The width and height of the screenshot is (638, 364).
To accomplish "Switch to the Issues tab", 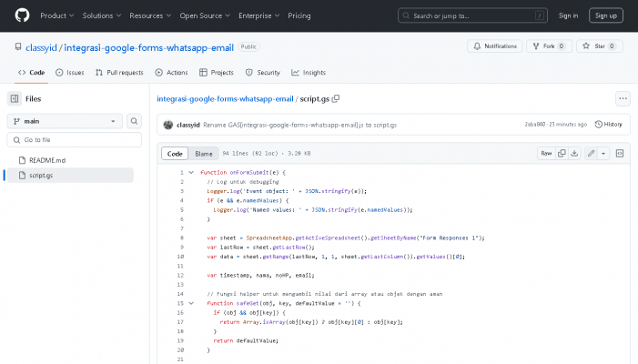I will pyautogui.click(x=70, y=73).
